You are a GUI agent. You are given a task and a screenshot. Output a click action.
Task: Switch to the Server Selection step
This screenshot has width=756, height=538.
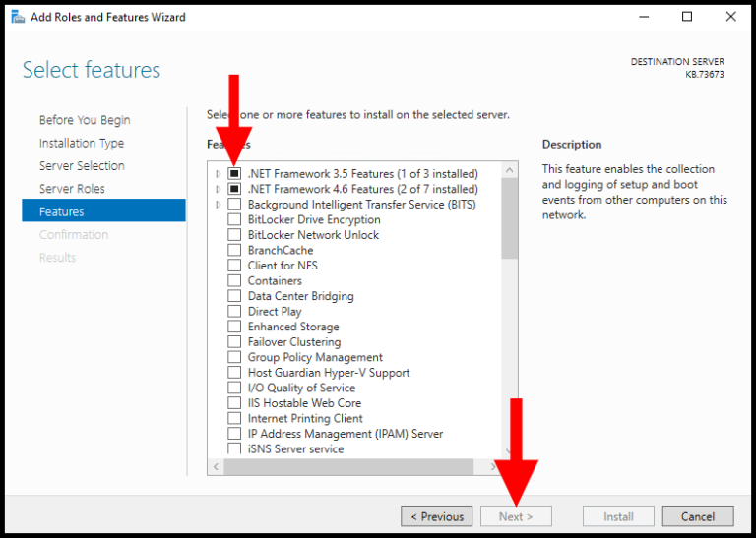click(x=82, y=165)
